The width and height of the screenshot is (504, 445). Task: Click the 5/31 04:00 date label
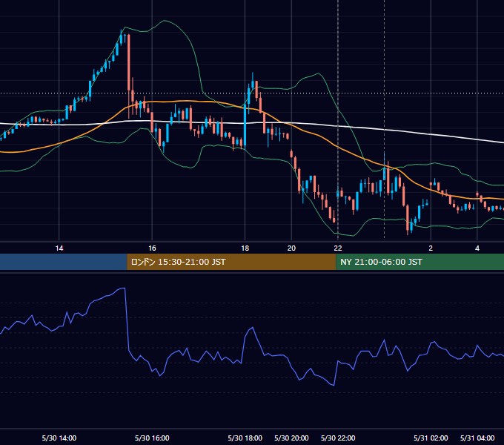[477, 438]
